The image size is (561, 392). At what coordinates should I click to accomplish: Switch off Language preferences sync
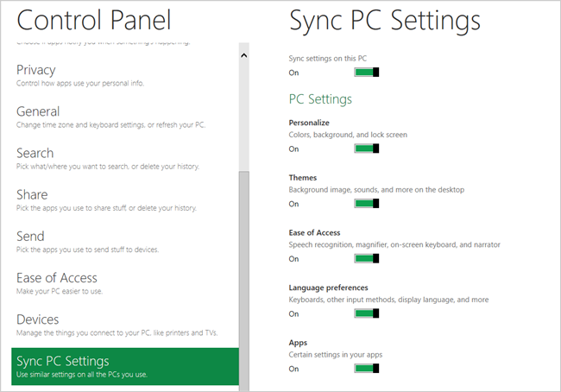(367, 313)
